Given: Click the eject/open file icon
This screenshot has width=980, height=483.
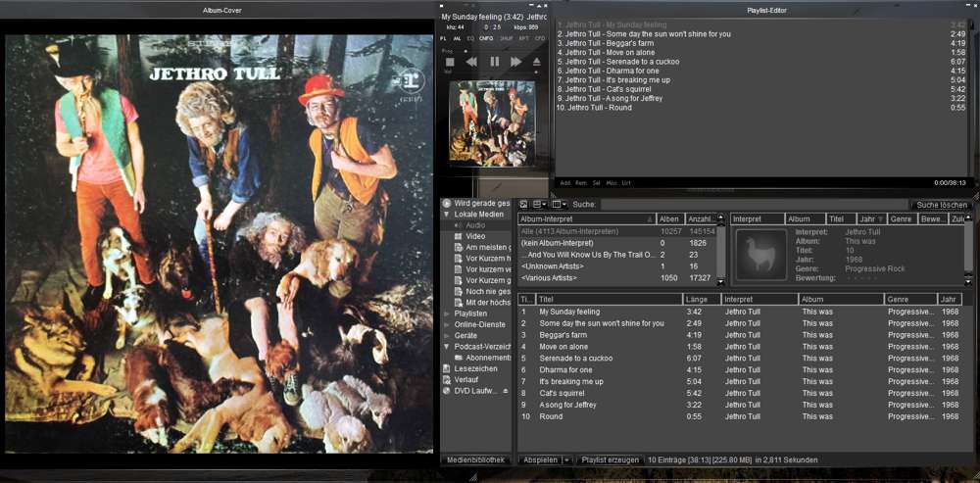Looking at the screenshot, I should (536, 62).
